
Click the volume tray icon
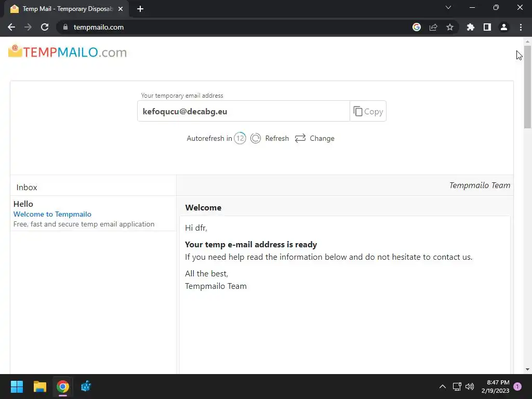(x=470, y=387)
